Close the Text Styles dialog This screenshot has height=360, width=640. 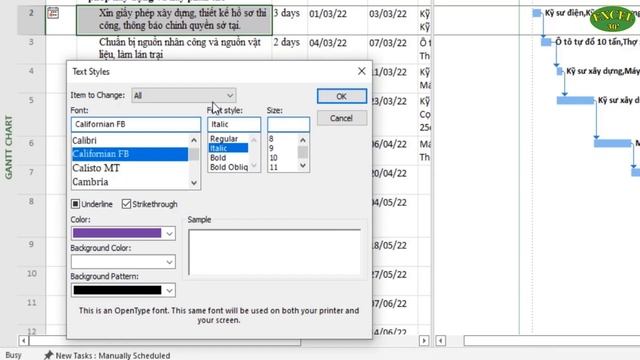point(362,71)
